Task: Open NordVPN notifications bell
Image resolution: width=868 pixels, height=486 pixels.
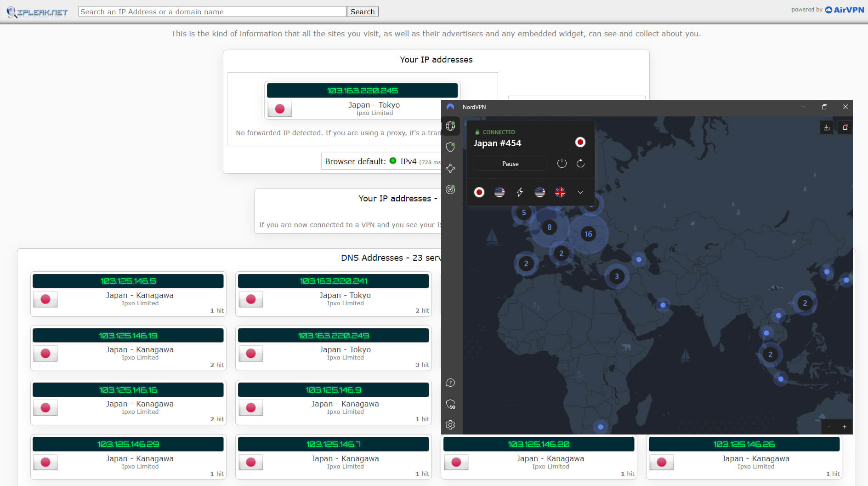Action: pyautogui.click(x=845, y=127)
